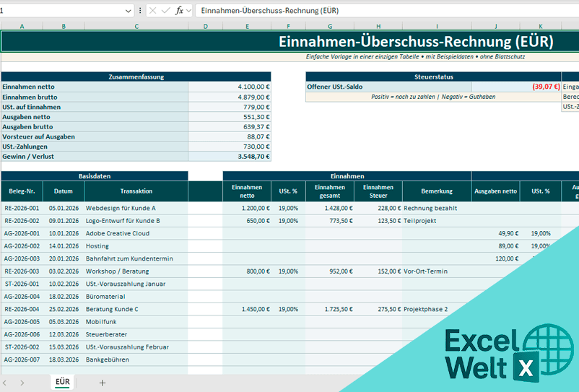
Task: Open the Name Box dropdown arrow
Action: click(128, 11)
